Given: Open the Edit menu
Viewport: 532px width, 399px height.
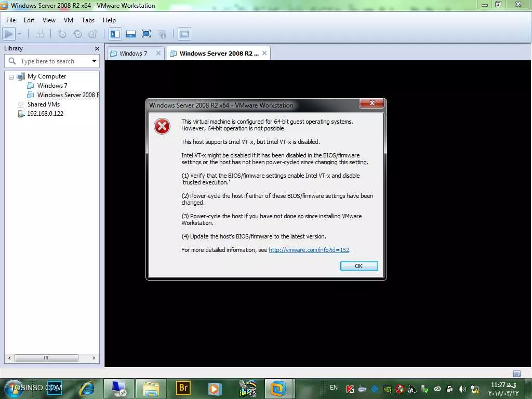Looking at the screenshot, I should pos(29,20).
